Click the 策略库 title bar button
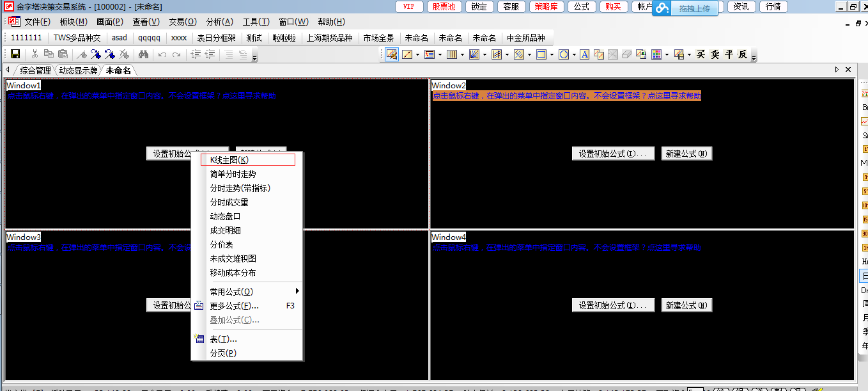 (546, 6)
